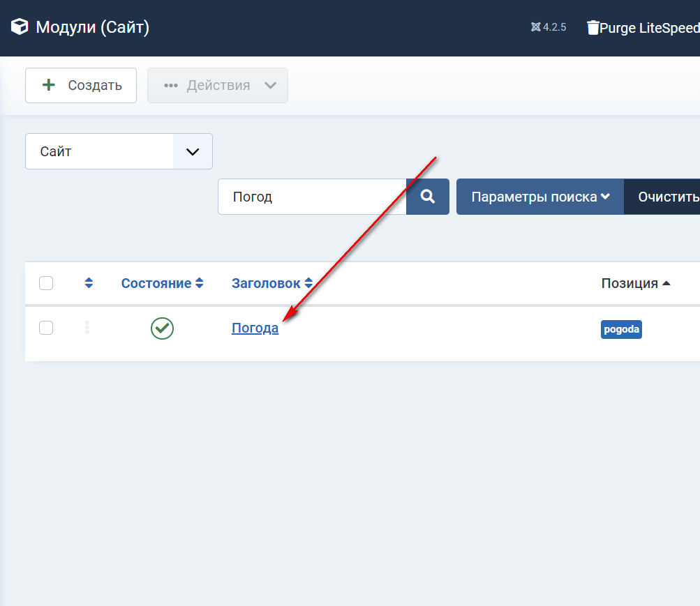This screenshot has width=700, height=606.
Task: Click the Joomla version 4.2.5 indicator
Action: click(x=548, y=27)
